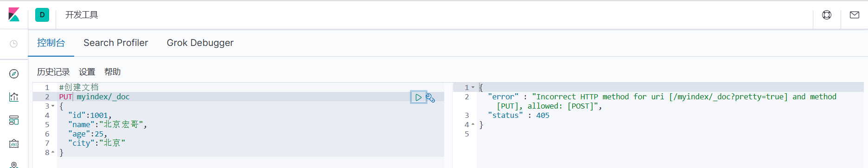Collapse closing brace fold at line 8
The height and width of the screenshot is (168, 868).
point(53,152)
